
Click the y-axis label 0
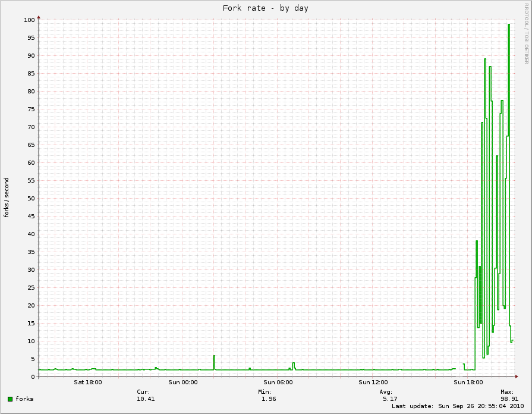tap(33, 377)
